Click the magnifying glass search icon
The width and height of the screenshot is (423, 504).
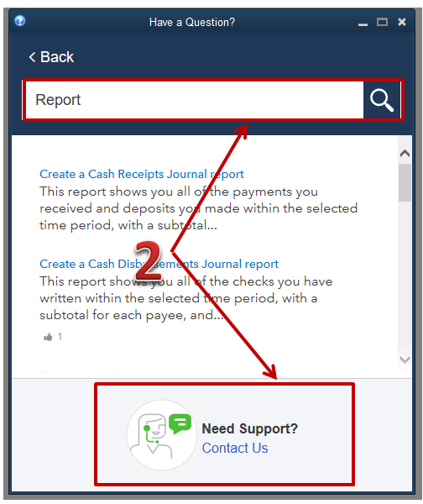pos(381,100)
